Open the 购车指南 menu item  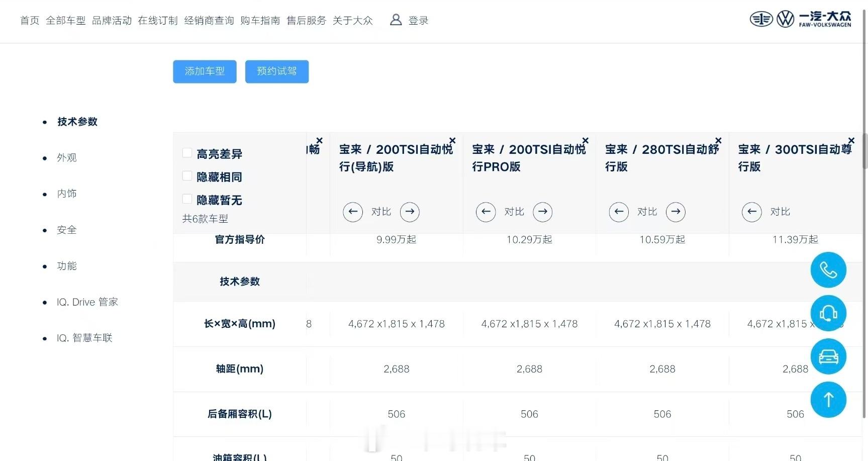(x=260, y=21)
